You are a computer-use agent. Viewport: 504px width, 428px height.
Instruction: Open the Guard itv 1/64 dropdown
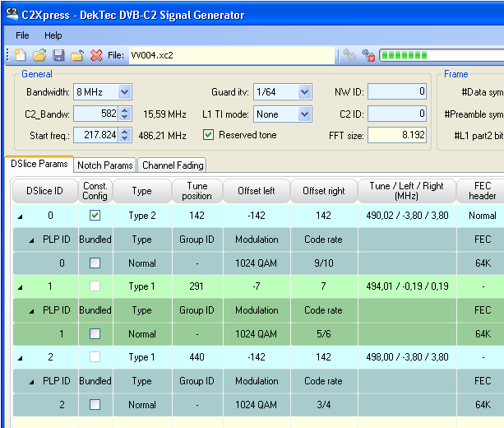[x=304, y=92]
